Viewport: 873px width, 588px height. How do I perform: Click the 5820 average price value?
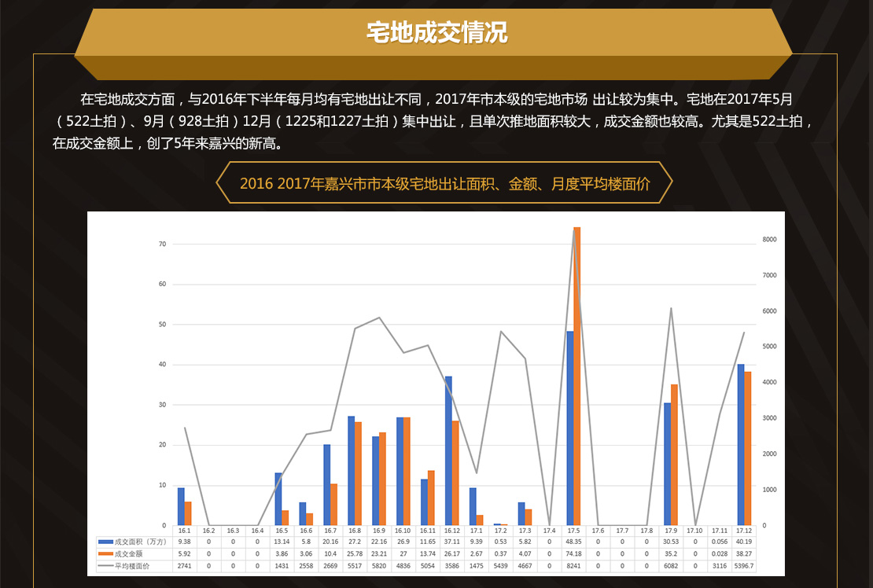point(379,566)
